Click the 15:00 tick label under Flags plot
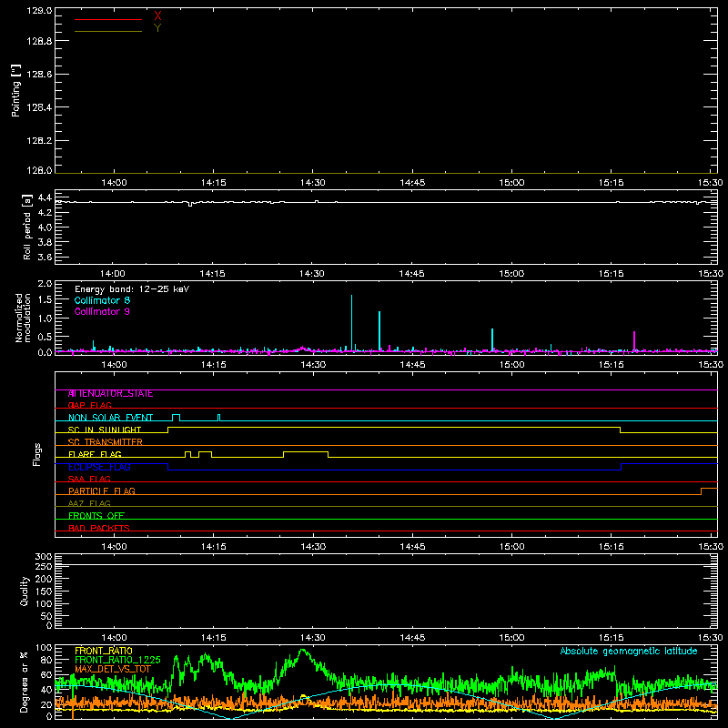The width and height of the screenshot is (728, 728). (511, 547)
